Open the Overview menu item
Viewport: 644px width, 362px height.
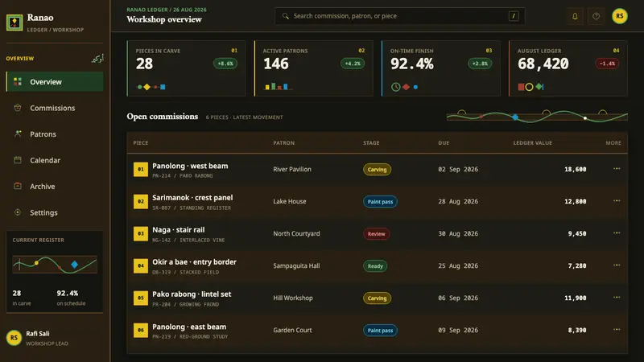[55, 82]
